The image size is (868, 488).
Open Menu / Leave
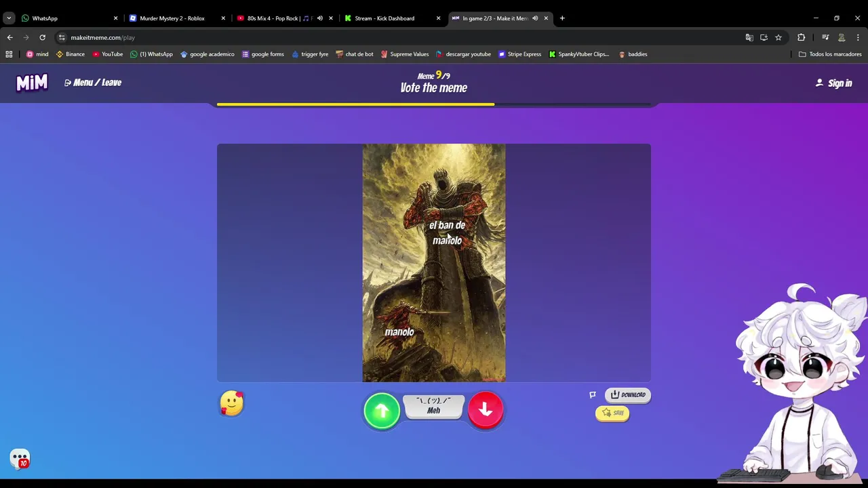coord(93,83)
